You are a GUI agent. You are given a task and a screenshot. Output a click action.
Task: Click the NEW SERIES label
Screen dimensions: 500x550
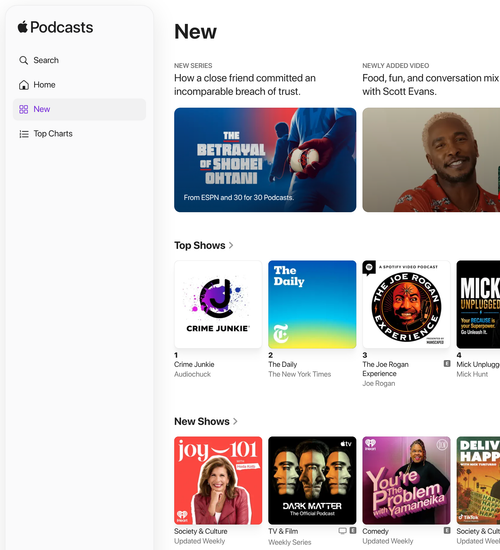click(x=193, y=66)
